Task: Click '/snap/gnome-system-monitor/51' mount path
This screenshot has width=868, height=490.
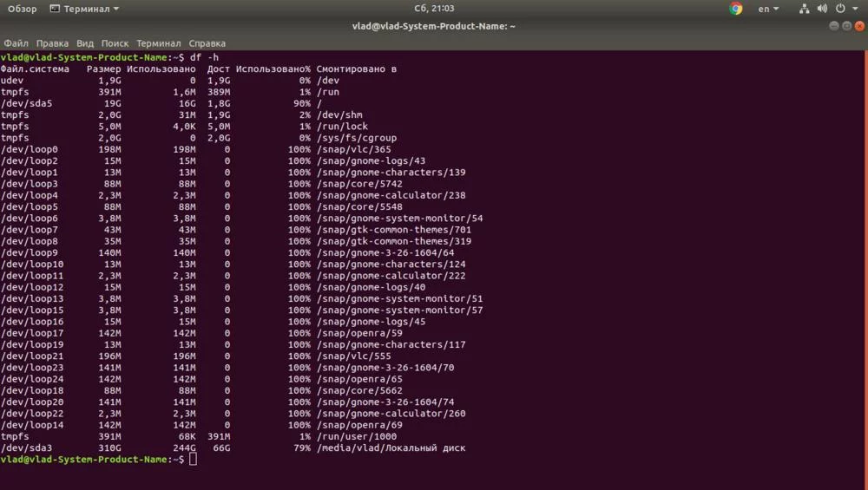Action: click(x=399, y=298)
